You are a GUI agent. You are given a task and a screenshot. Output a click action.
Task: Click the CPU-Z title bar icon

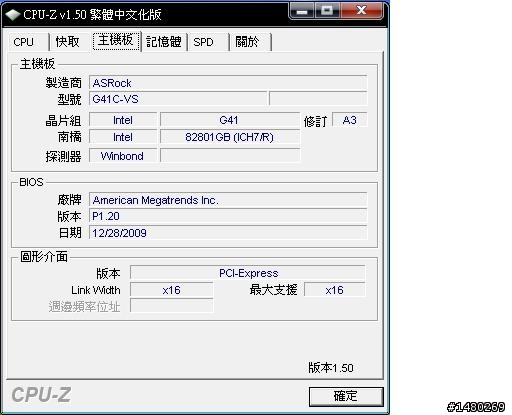(x=13, y=15)
